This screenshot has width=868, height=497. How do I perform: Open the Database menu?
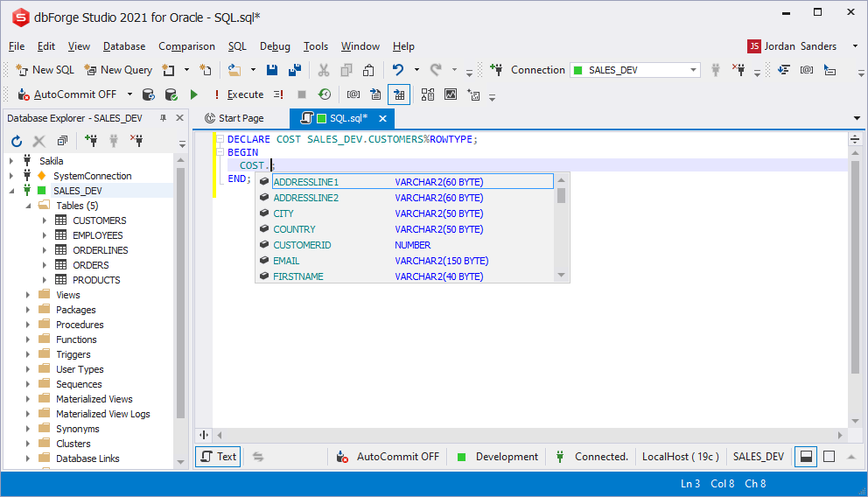click(124, 46)
